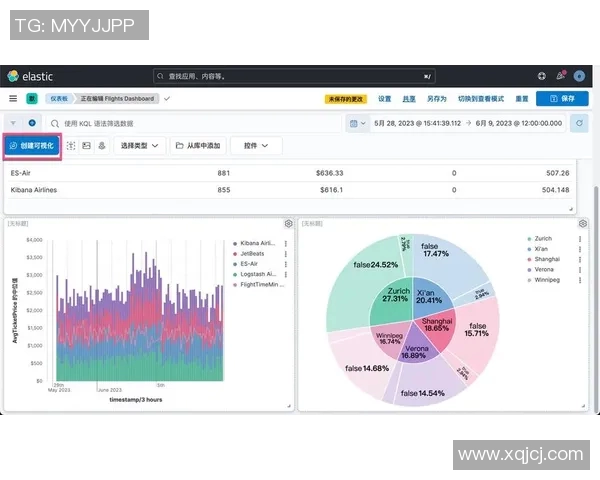The image size is (600, 480).
Task: Open pie chart panel gear options
Action: click(582, 224)
